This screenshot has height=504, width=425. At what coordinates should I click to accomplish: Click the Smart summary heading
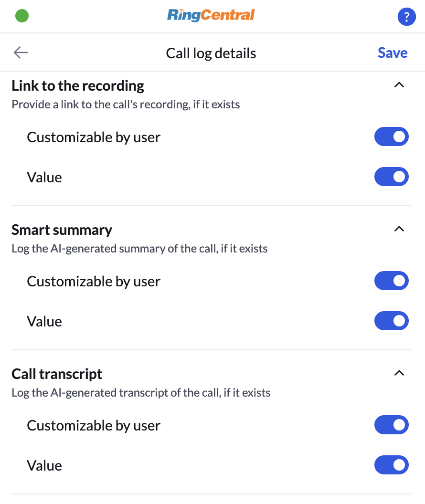[62, 230]
